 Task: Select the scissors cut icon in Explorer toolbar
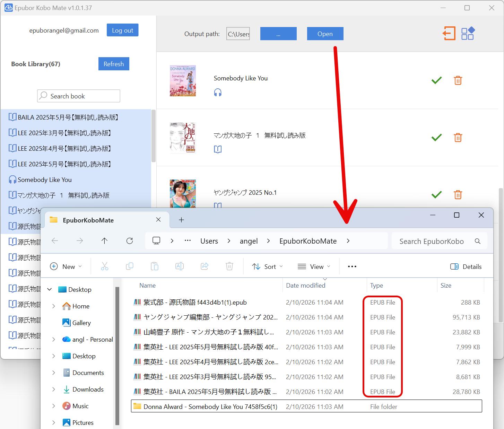point(105,266)
